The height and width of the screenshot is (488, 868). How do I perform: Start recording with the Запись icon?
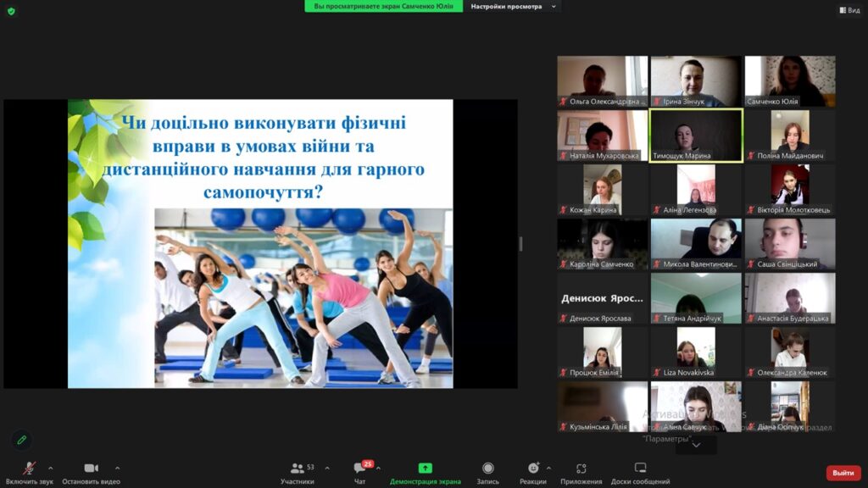pos(487,469)
